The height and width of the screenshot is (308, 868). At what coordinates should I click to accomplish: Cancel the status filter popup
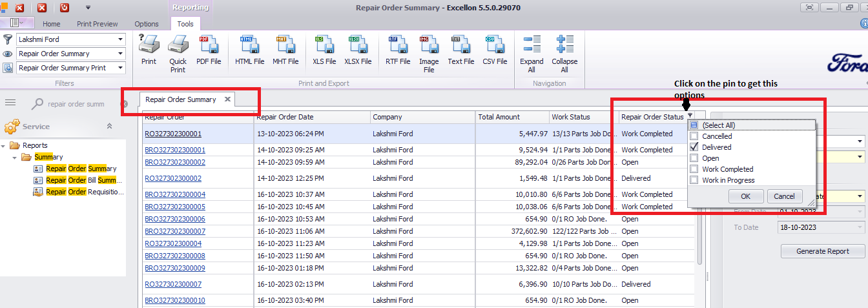pyautogui.click(x=784, y=196)
